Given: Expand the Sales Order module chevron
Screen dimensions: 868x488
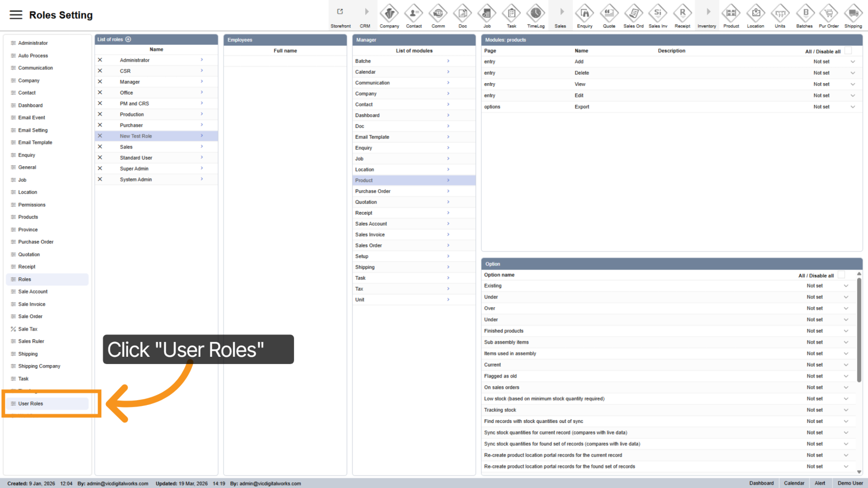Looking at the screenshot, I should (x=448, y=245).
